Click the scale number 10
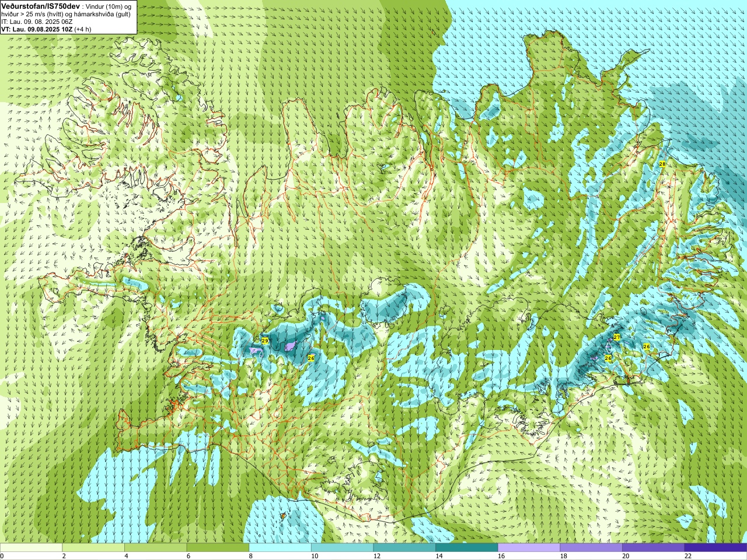Screen dimensions: 747x560 tap(315, 556)
